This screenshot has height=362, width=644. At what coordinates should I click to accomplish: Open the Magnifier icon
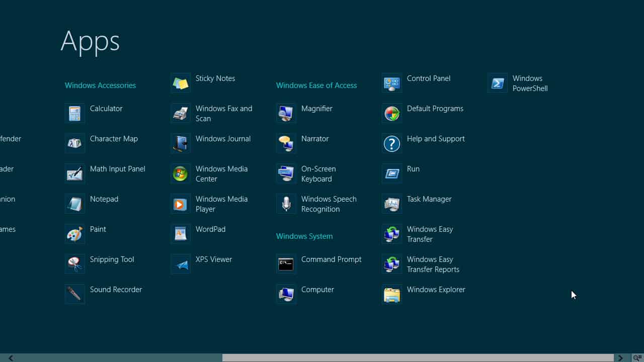286,114
